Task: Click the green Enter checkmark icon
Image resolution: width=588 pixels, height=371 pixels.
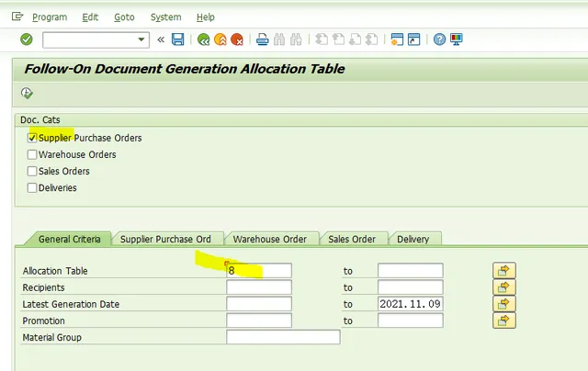Action: [27, 39]
